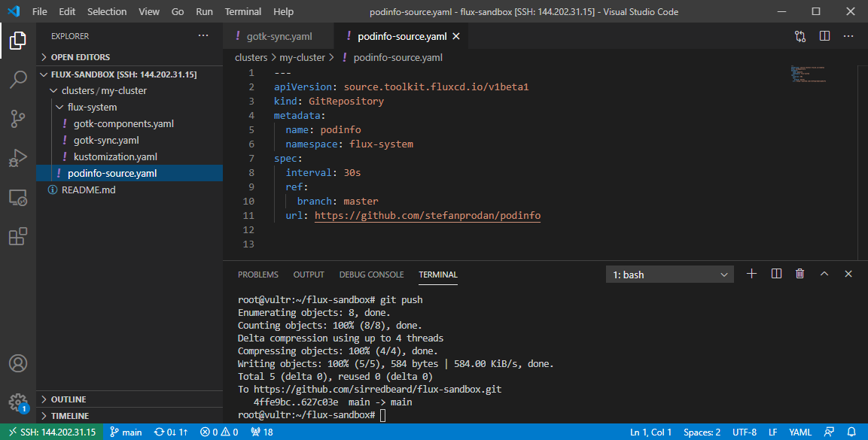Click the feedback icon in status bar

point(829,432)
